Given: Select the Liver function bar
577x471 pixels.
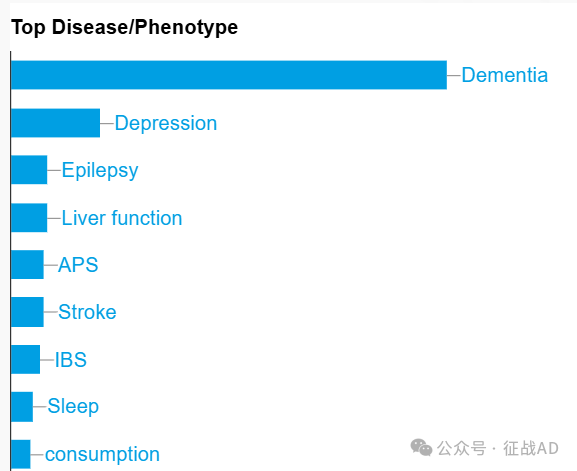Looking at the screenshot, I should [29, 217].
